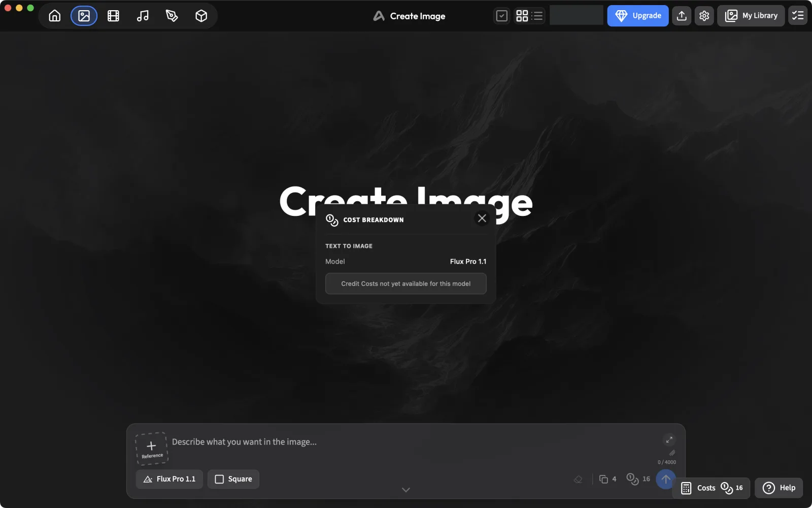Screen dimensions: 812x508
Task: Click the blue Upgrade button
Action: click(638, 16)
